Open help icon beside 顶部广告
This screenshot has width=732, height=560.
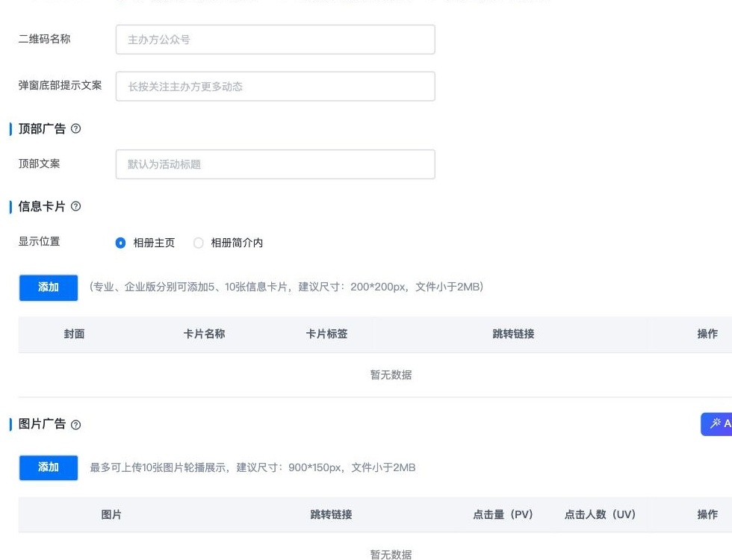(x=75, y=128)
